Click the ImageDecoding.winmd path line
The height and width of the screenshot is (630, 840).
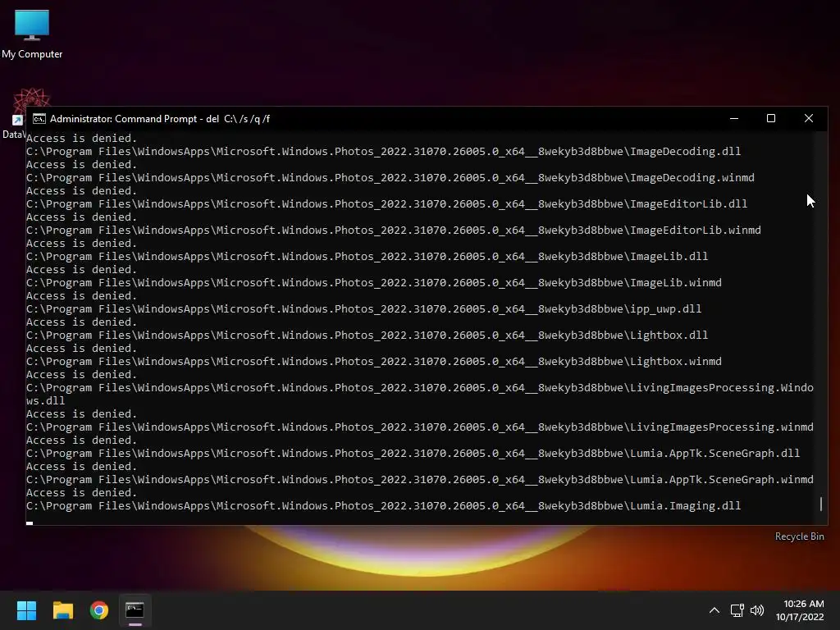pos(390,178)
